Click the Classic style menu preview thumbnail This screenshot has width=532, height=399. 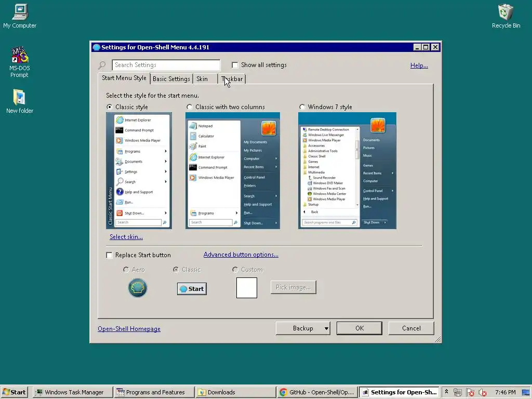click(139, 170)
